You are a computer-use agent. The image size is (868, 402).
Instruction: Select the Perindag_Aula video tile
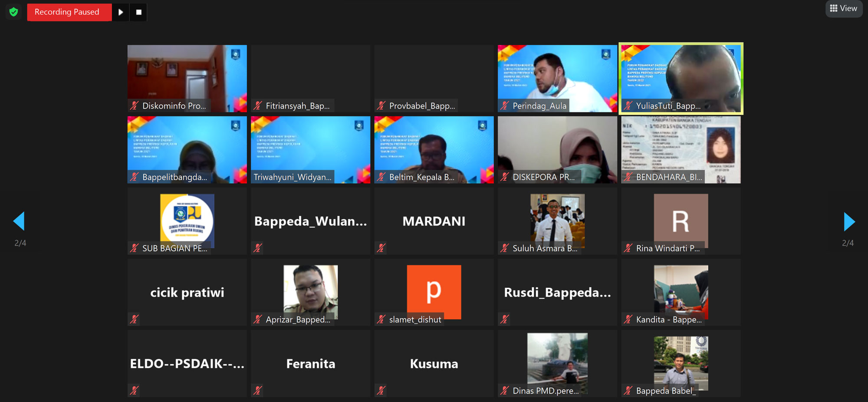(x=557, y=79)
